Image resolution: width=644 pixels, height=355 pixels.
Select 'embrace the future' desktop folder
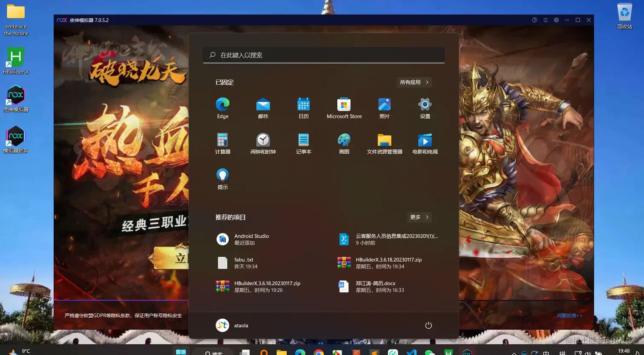click(16, 20)
